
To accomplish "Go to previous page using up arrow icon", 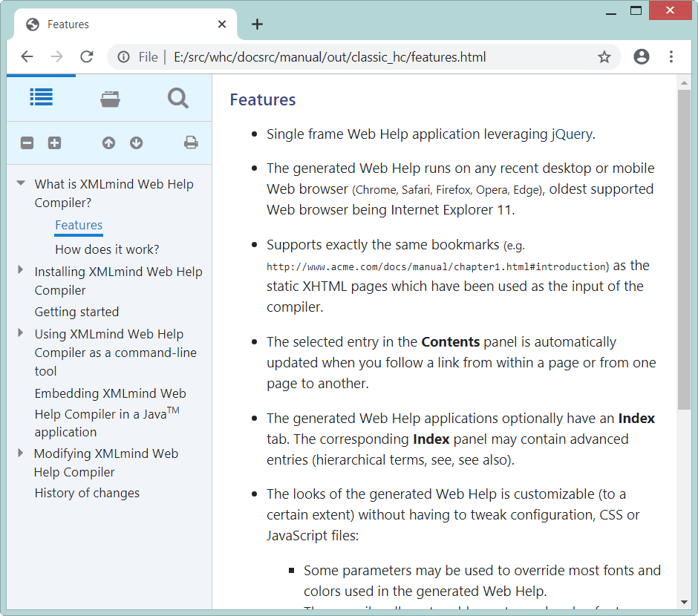I will click(108, 142).
